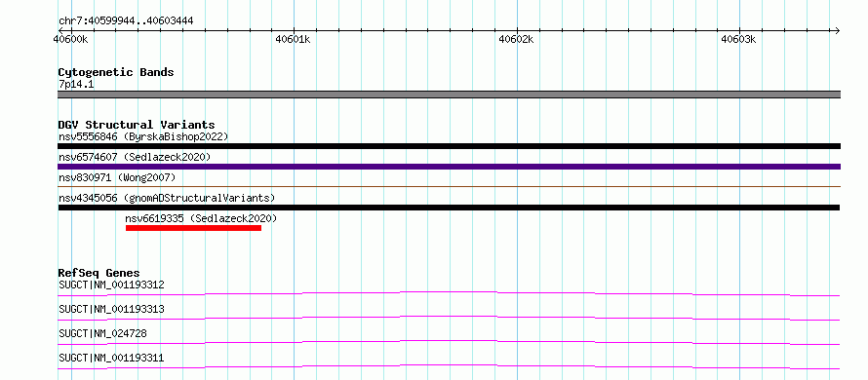Select the red nsv6619335 variant bar

pyautogui.click(x=193, y=228)
